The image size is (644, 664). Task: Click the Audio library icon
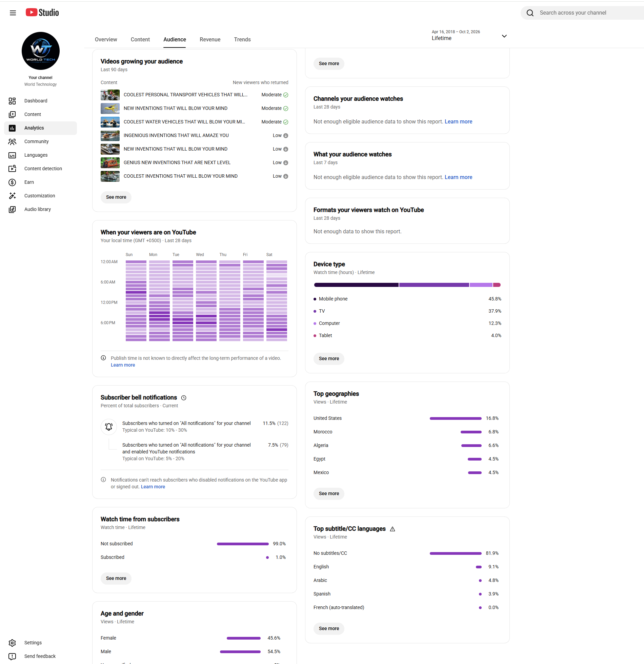(x=12, y=209)
